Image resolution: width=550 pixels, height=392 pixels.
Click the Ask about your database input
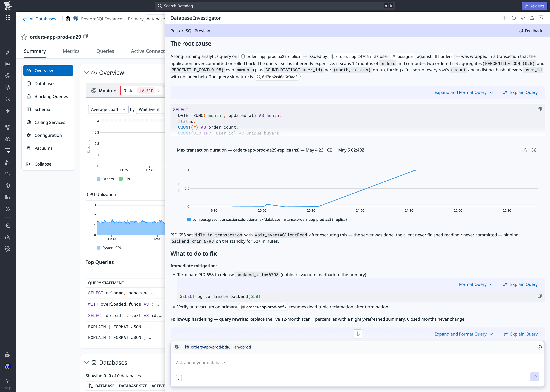(x=357, y=363)
